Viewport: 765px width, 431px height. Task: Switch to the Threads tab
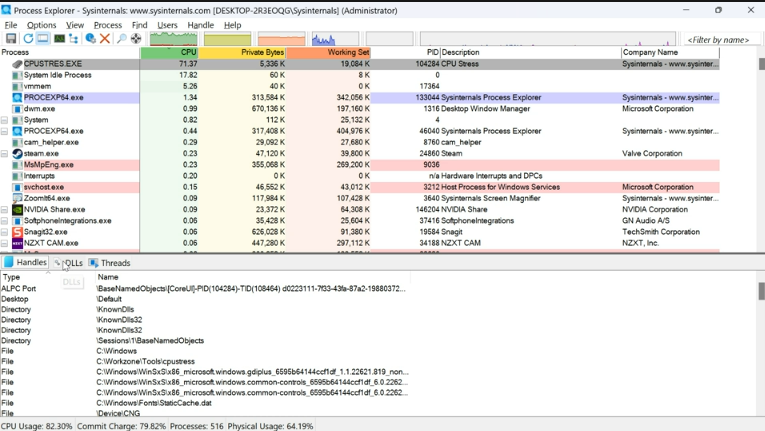pos(110,263)
